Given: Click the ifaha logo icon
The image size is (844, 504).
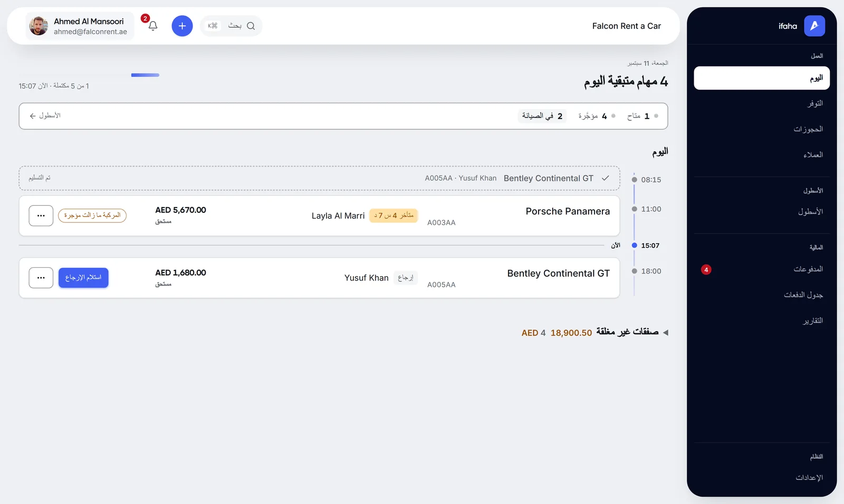Looking at the screenshot, I should point(814,26).
